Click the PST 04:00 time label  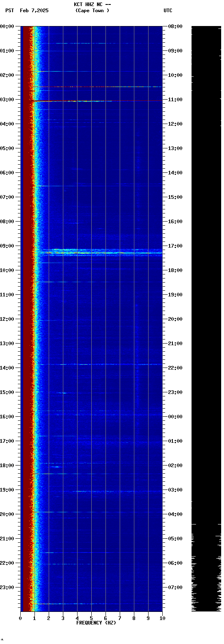(x=7, y=124)
